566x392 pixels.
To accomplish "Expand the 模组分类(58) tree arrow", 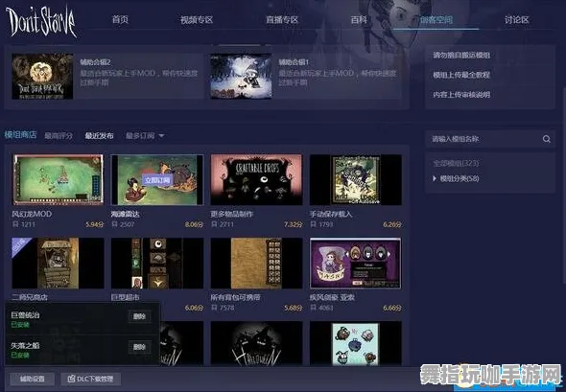I will coord(435,178).
